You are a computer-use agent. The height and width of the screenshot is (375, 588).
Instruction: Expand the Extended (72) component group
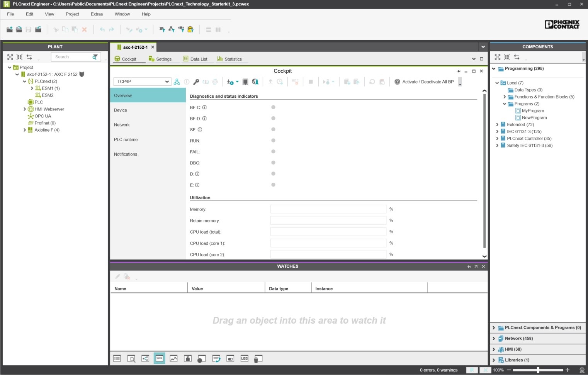497,124
